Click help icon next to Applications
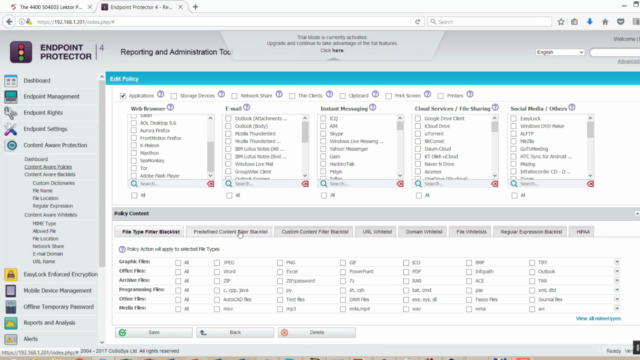Viewport: 640px width, 360px height. (x=161, y=94)
